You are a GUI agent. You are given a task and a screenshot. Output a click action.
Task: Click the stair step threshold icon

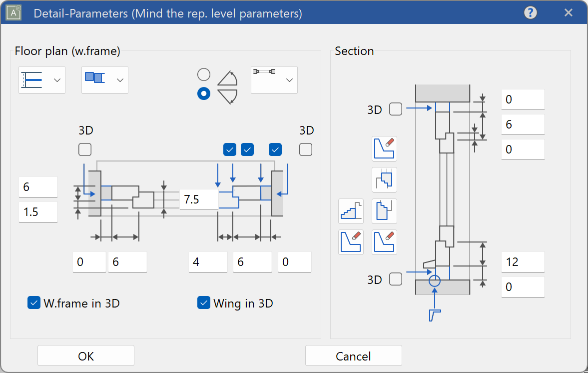pyautogui.click(x=351, y=211)
